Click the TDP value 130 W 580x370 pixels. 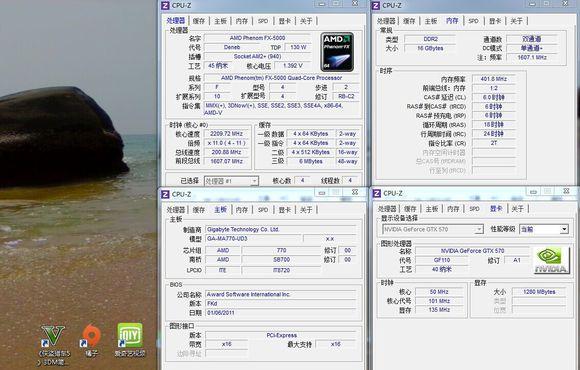tap(298, 47)
